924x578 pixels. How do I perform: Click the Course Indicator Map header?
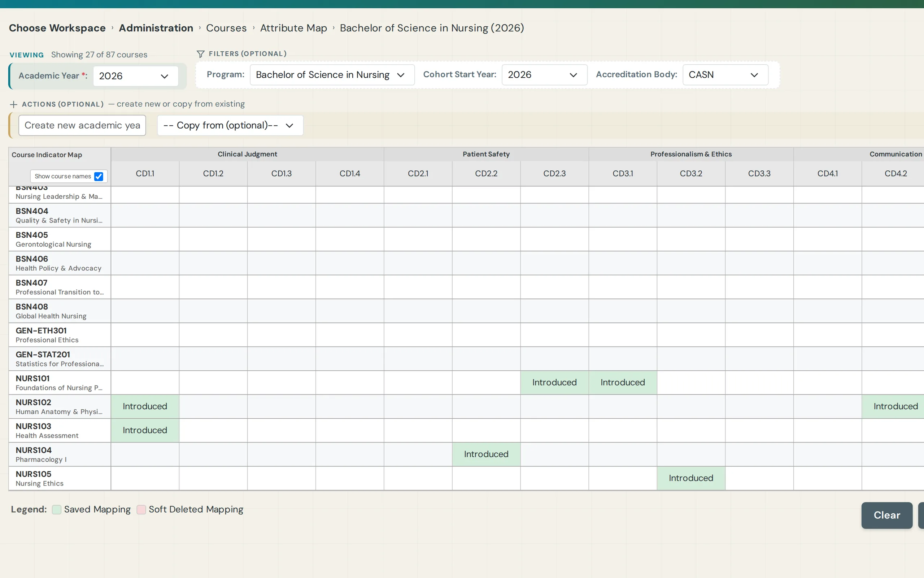pos(47,155)
